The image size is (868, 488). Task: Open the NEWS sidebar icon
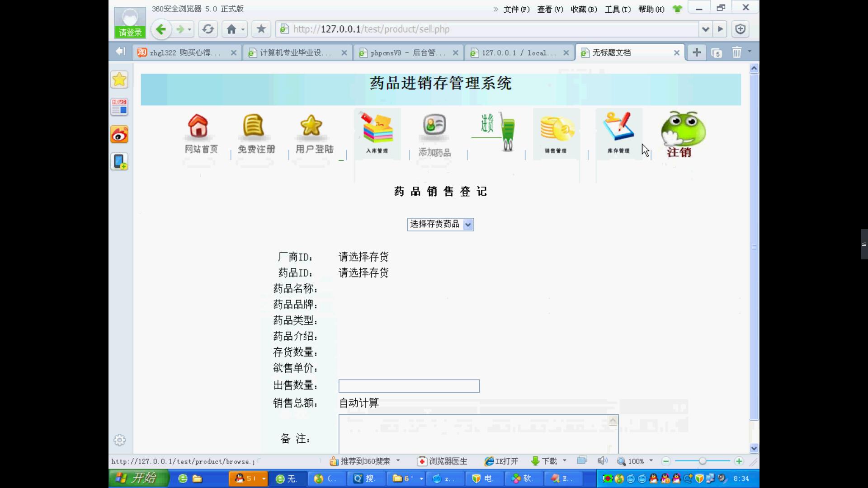coord(119,107)
